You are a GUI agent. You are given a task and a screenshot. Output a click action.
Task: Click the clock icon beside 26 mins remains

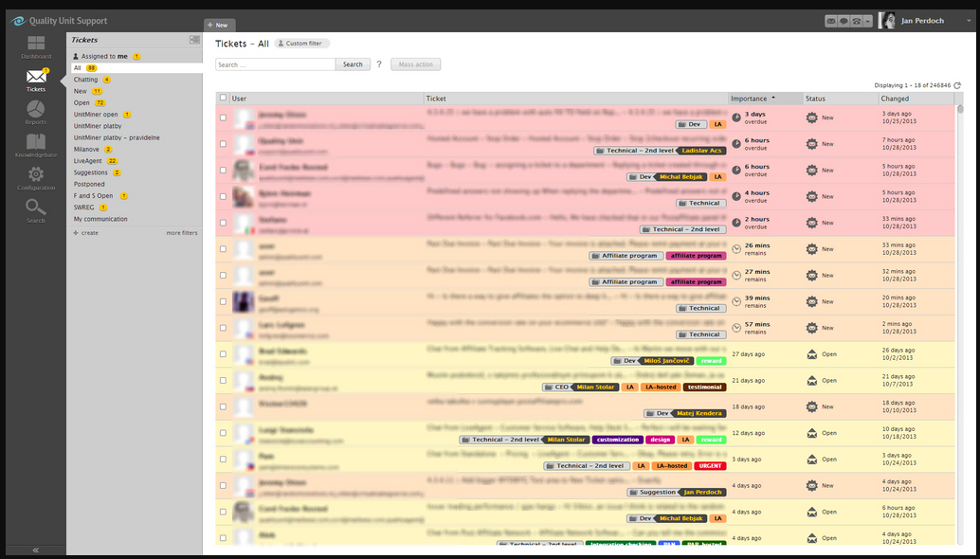coord(736,249)
